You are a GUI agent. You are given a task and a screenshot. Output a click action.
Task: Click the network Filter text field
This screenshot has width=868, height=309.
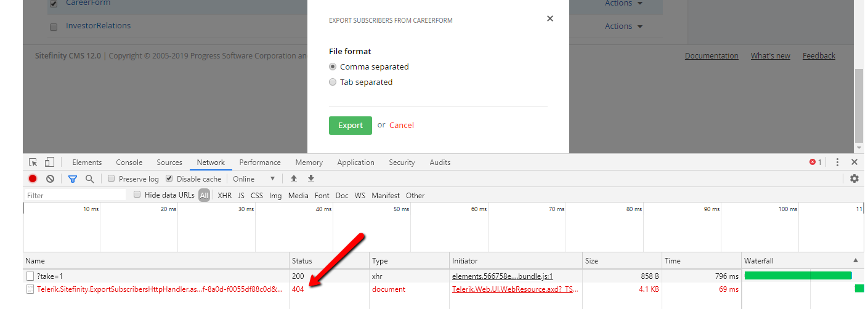tap(75, 195)
